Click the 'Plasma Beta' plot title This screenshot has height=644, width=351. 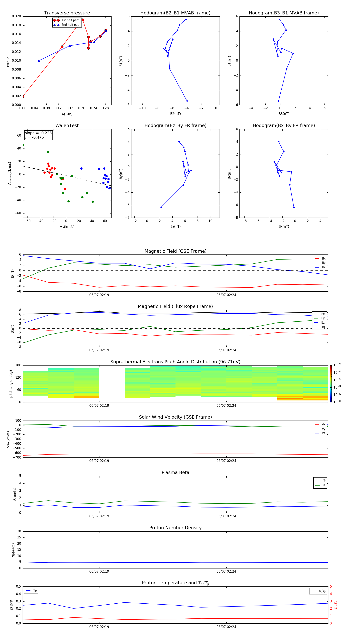[175, 472]
